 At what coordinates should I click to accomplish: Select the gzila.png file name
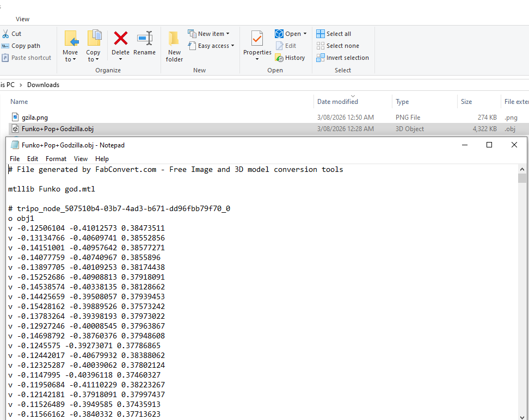[x=35, y=118]
